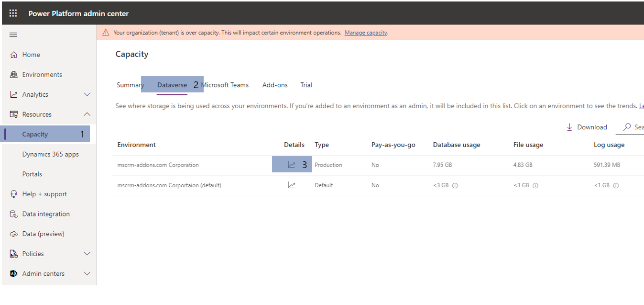
Task: Sort by the Log usage column header
Action: [609, 145]
